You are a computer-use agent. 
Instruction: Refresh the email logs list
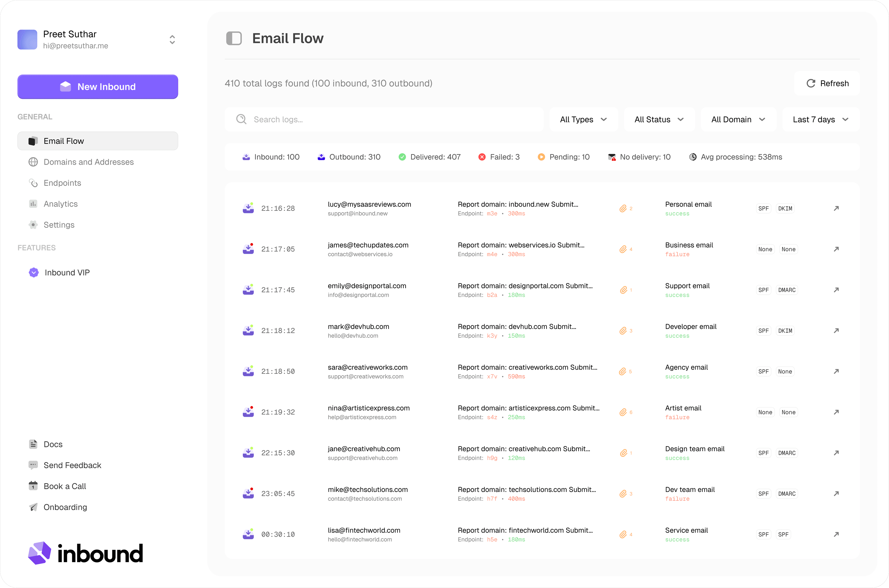(827, 83)
